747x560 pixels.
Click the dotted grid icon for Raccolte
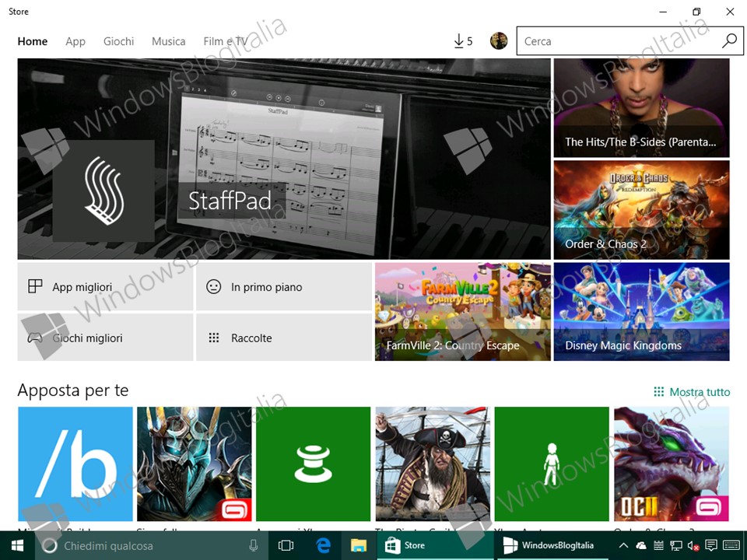[214, 338]
